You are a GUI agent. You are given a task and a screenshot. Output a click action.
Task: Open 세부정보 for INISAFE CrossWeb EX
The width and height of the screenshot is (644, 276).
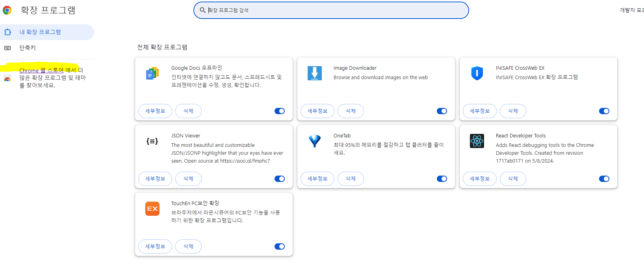(x=480, y=111)
